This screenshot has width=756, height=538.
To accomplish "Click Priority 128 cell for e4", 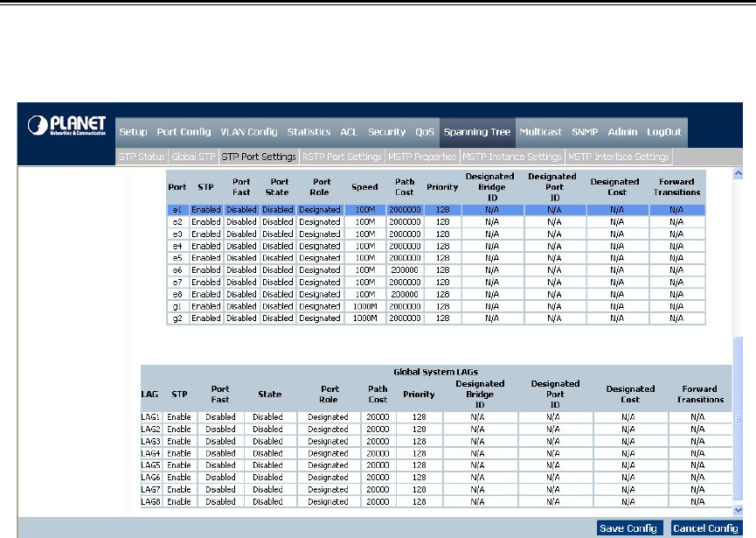I will (x=442, y=246).
